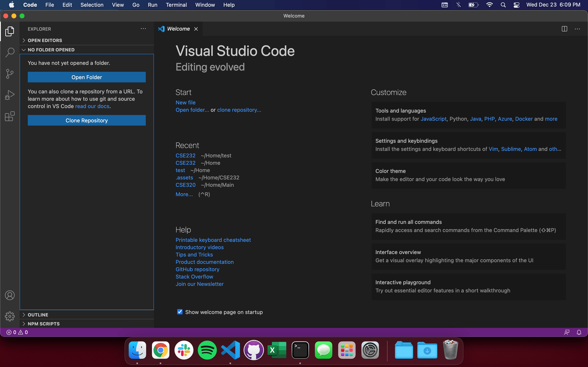
Task: Click the remote indicator in status bar
Action: click(566, 332)
